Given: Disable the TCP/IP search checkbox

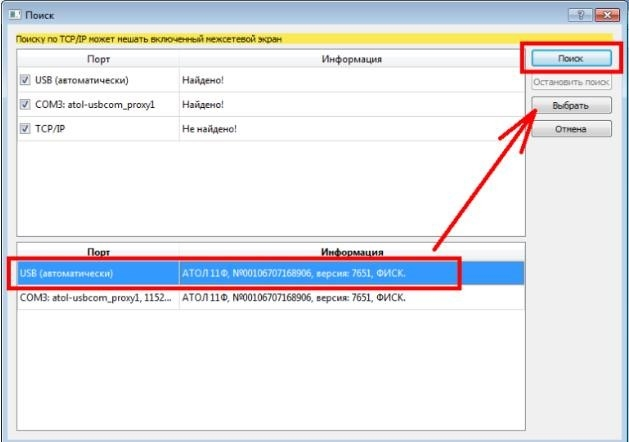Looking at the screenshot, I should coord(25,129).
